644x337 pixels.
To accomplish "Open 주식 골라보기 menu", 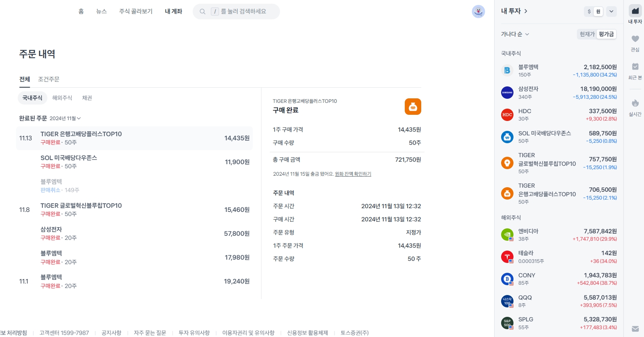I will tap(136, 12).
